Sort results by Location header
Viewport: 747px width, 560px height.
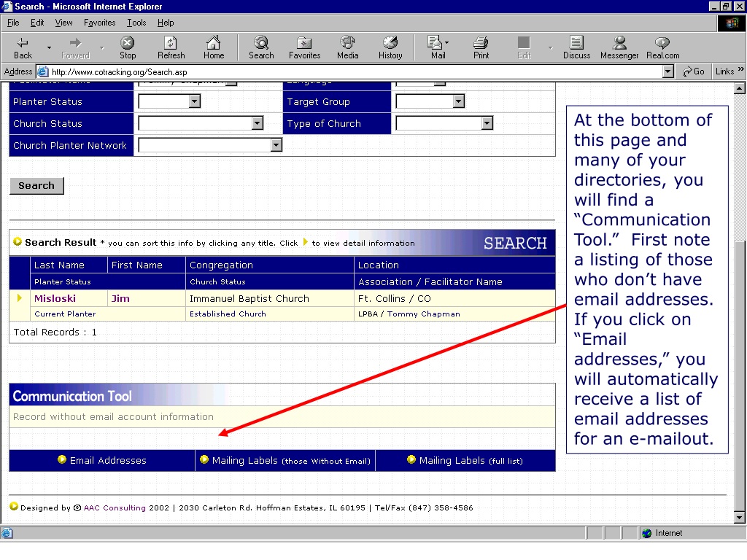(x=379, y=265)
